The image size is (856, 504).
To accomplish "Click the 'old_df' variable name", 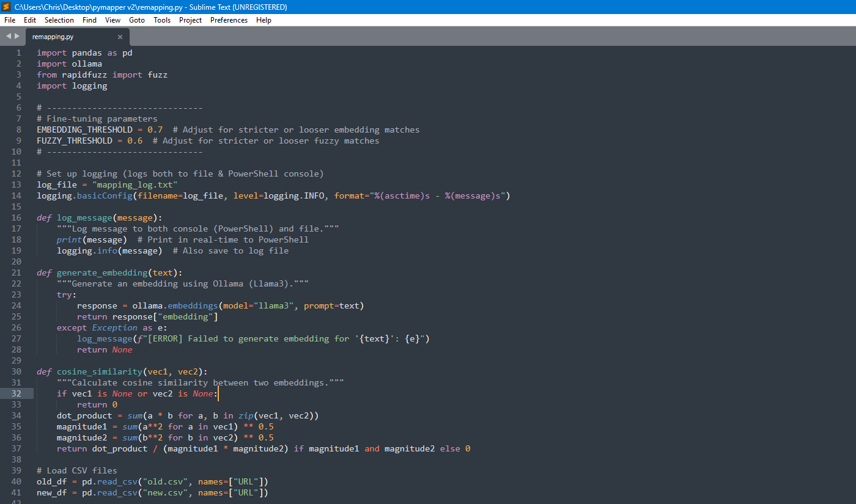I will tap(51, 481).
